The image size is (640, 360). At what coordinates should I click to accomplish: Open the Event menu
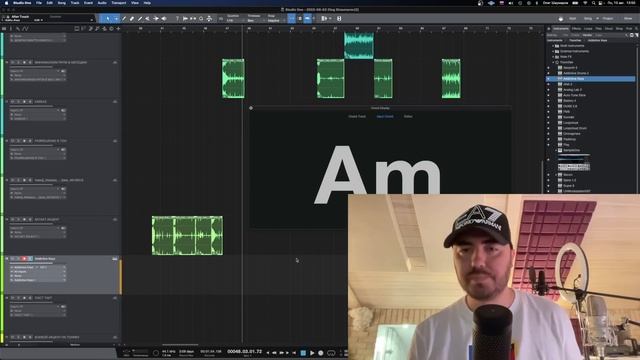[x=88, y=3]
